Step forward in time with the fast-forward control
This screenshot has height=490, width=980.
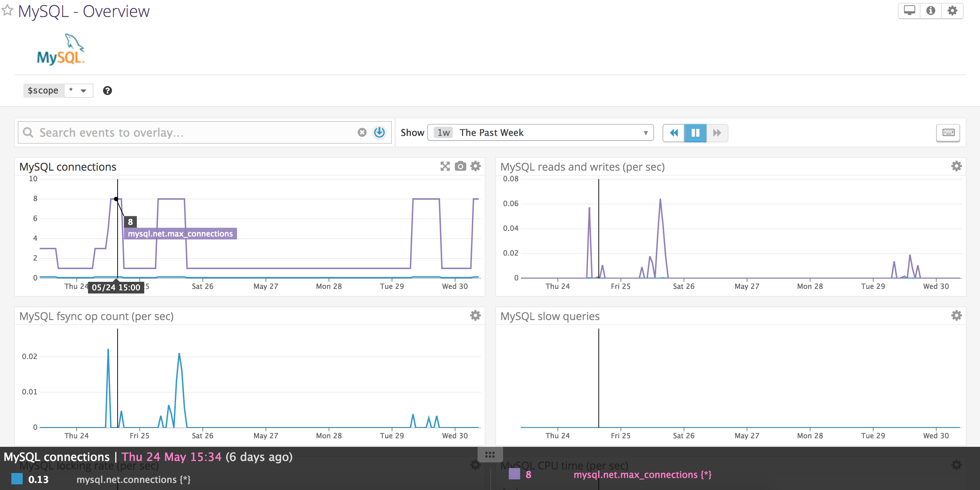pos(717,133)
